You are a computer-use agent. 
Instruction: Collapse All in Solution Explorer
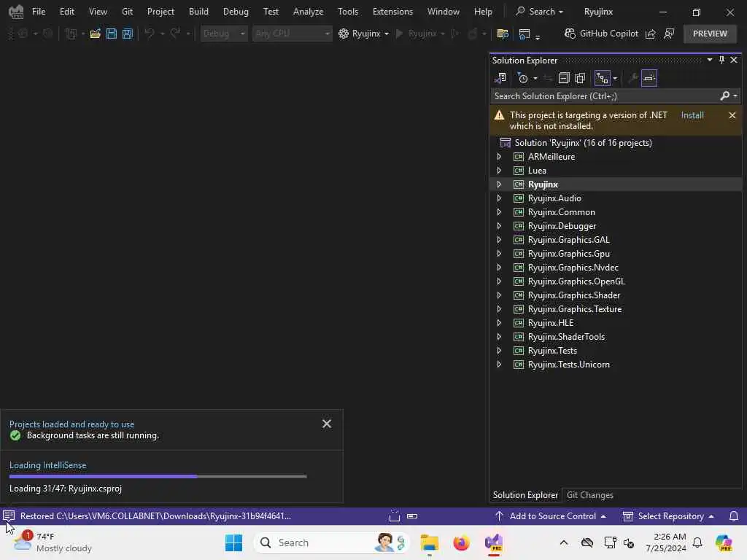[564, 78]
